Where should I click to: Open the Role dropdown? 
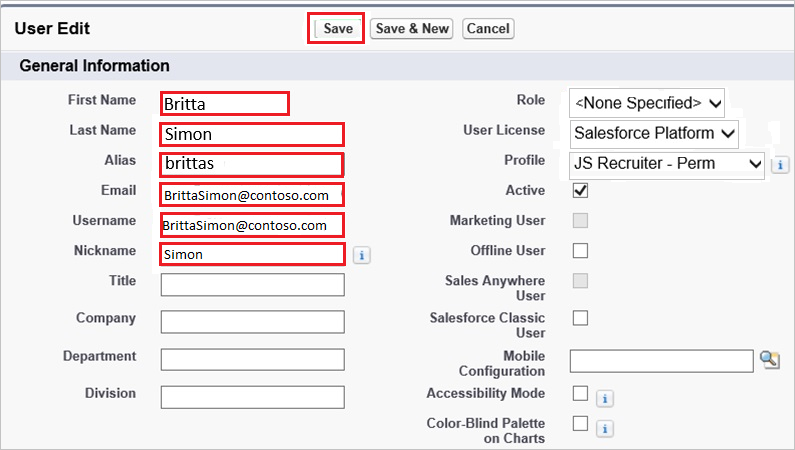(x=647, y=102)
